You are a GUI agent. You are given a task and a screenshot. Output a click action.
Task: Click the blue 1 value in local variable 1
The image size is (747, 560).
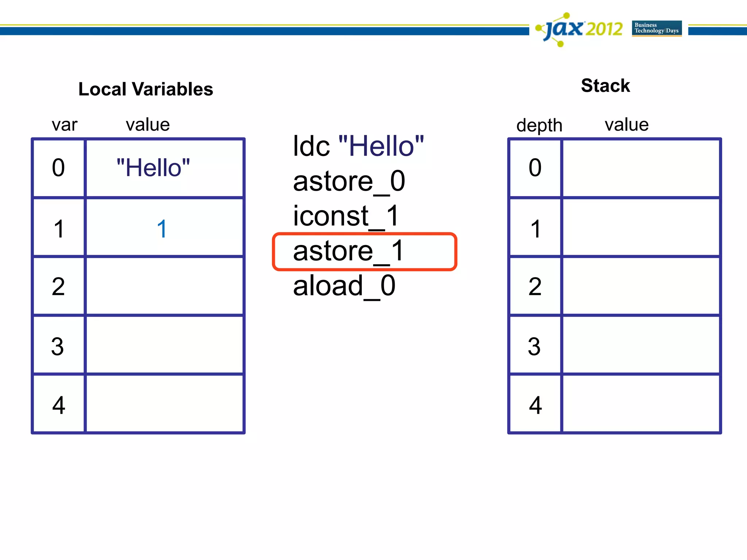click(x=162, y=229)
